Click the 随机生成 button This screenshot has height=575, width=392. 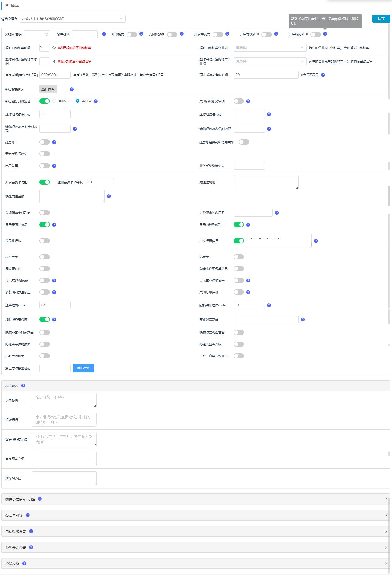tap(83, 368)
